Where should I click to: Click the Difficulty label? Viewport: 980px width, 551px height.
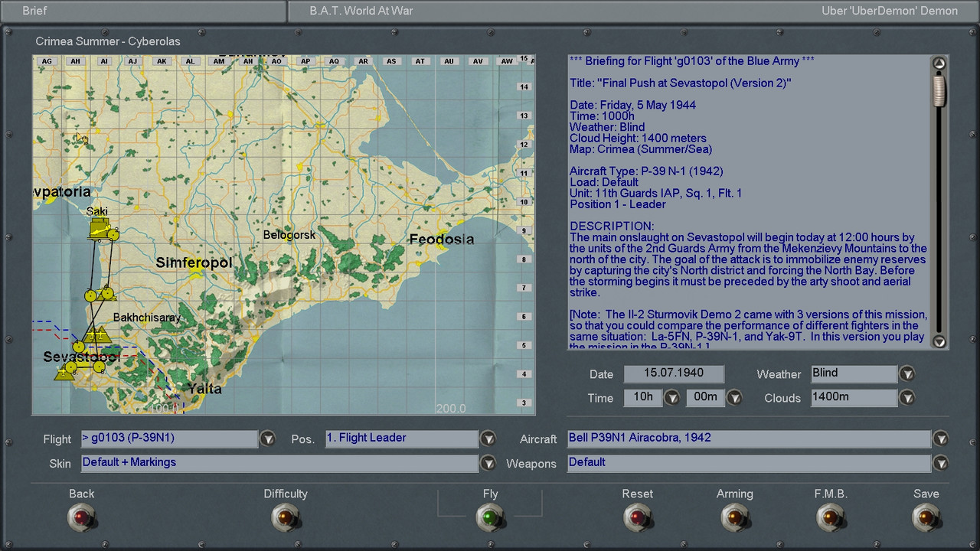(286, 494)
